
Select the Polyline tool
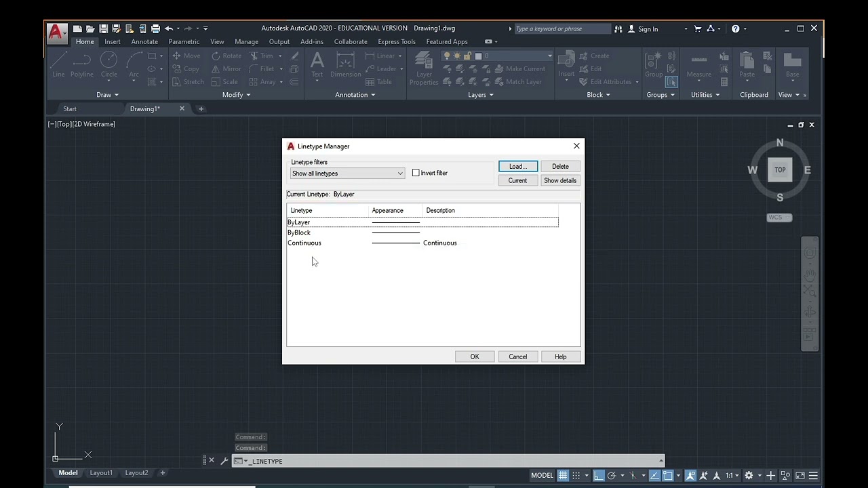[x=82, y=65]
